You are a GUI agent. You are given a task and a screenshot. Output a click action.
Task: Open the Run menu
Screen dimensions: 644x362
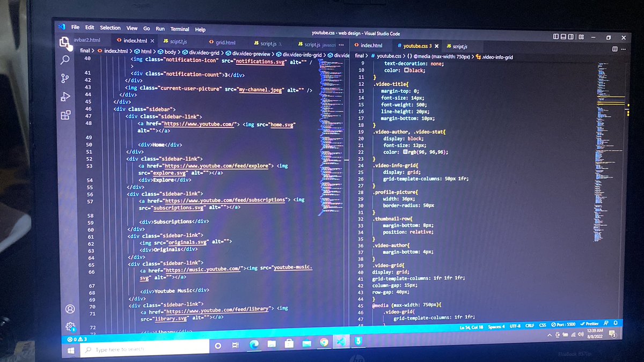point(160,28)
